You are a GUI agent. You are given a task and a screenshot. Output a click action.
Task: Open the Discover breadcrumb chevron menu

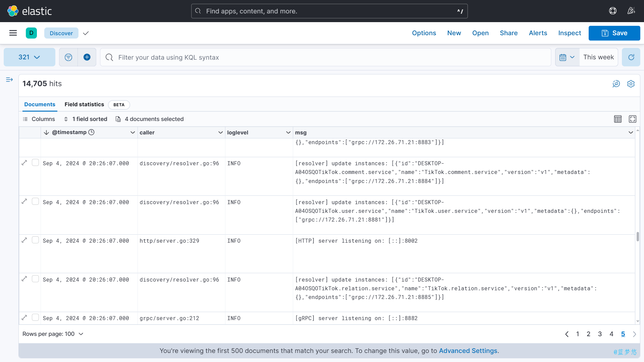tap(86, 33)
